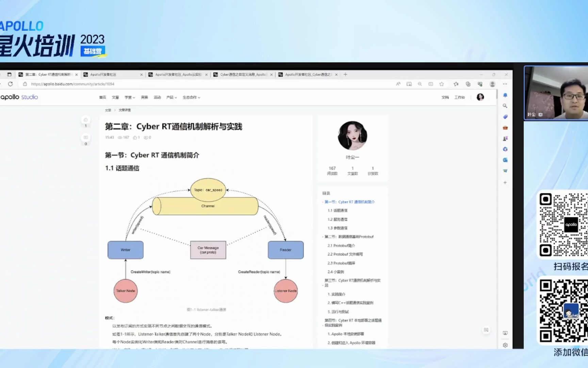Viewport: 588px width, 368px height.
Task: Click the zoom magnifier icon in the address bar
Action: 420,84
